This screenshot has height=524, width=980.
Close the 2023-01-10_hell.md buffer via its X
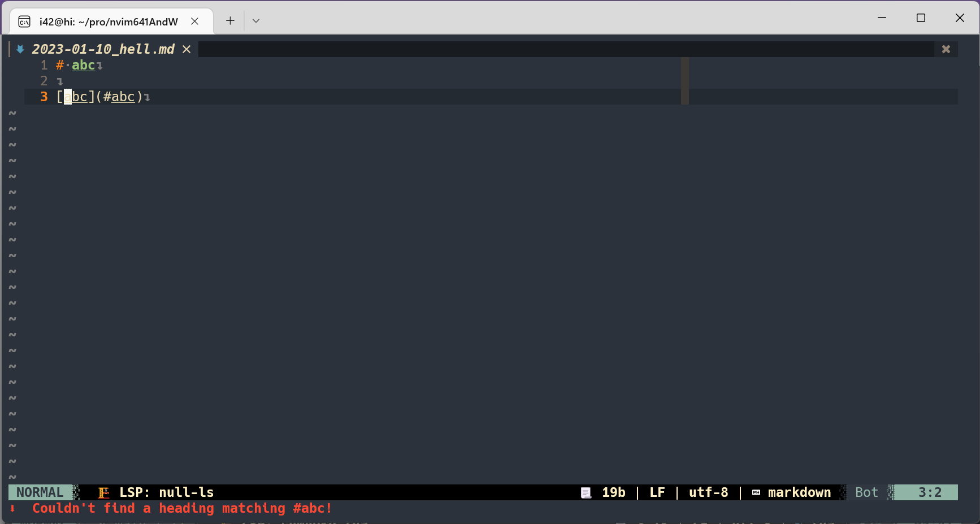click(187, 49)
